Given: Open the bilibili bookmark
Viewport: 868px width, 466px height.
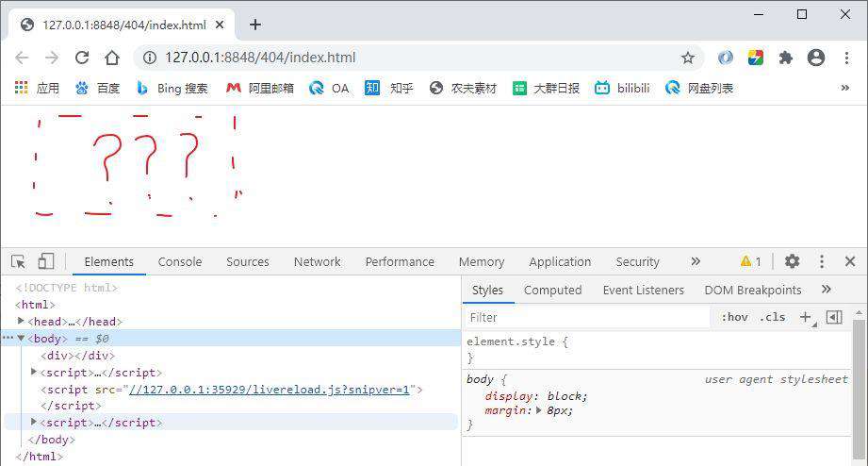Looking at the screenshot, I should point(622,88).
